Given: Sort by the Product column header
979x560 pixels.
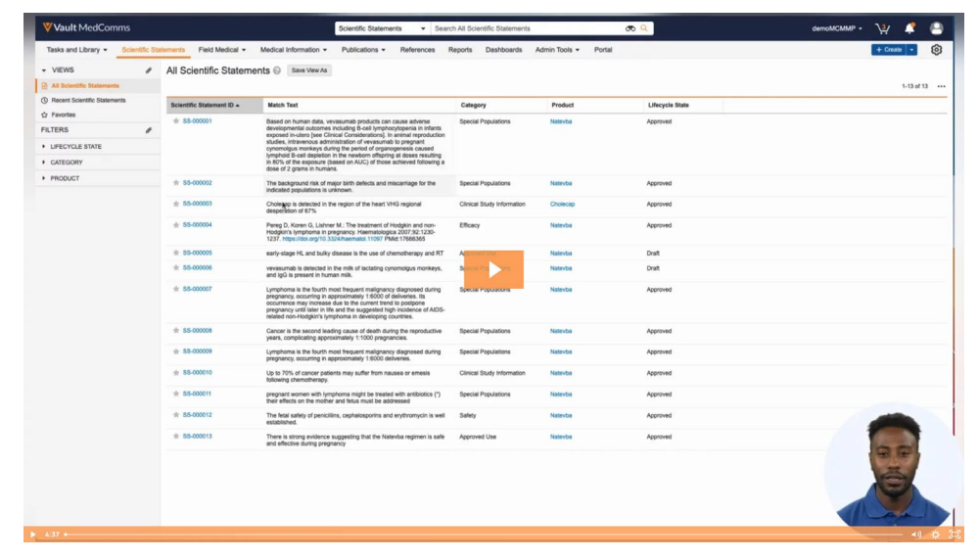Looking at the screenshot, I should [x=563, y=106].
